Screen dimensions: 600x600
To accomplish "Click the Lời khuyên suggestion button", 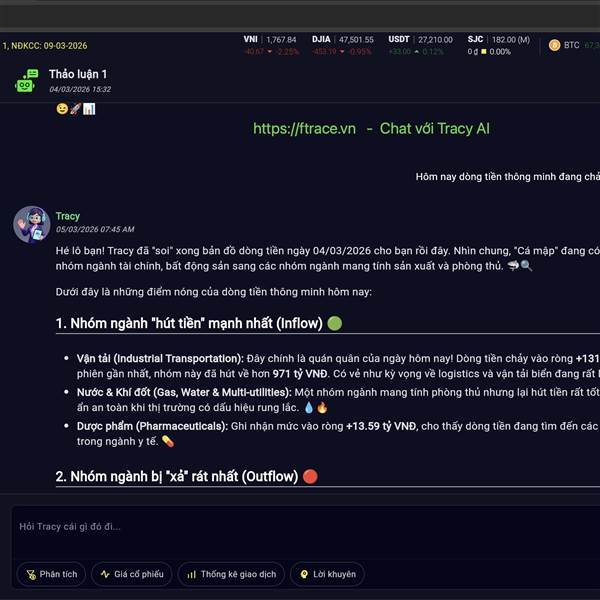I will point(327,574).
